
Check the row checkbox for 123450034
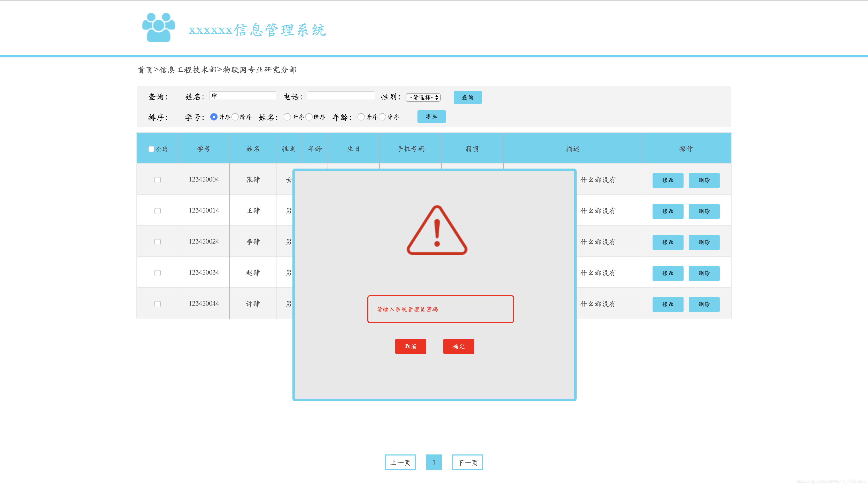point(157,273)
